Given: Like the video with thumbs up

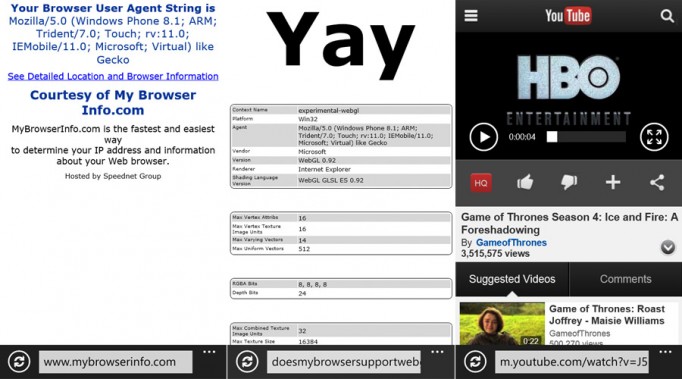Looking at the screenshot, I should click(x=525, y=182).
